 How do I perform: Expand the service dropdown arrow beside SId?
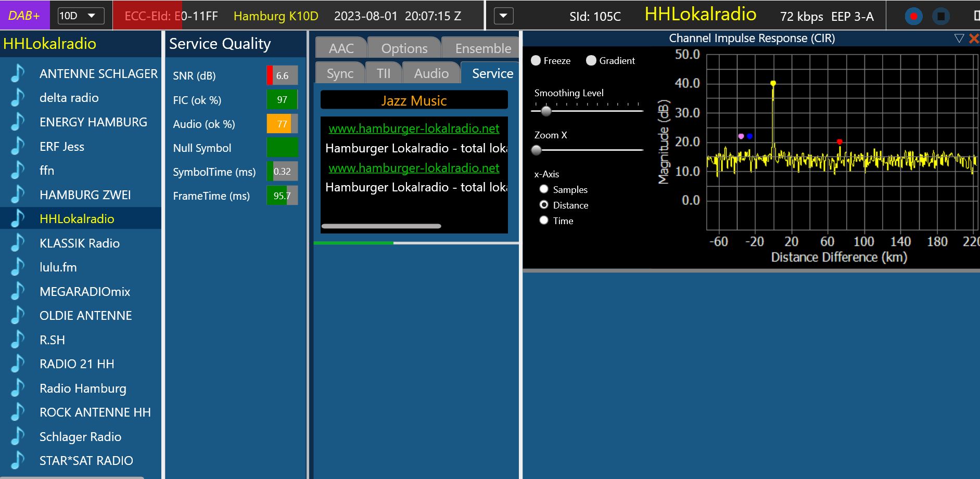click(x=503, y=16)
